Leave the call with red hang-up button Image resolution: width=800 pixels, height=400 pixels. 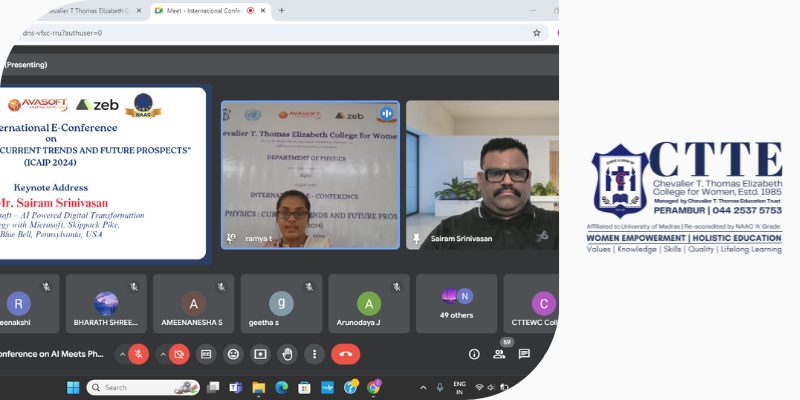point(345,354)
